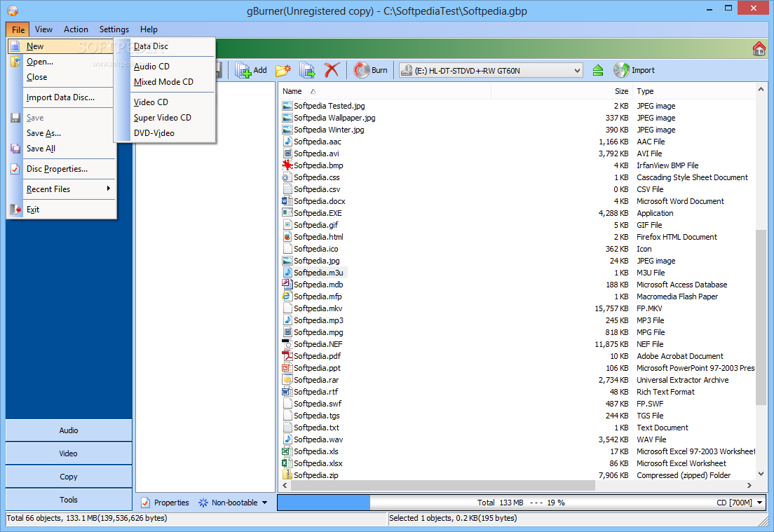Open the CD [700M] disc size dropdown

[759, 503]
